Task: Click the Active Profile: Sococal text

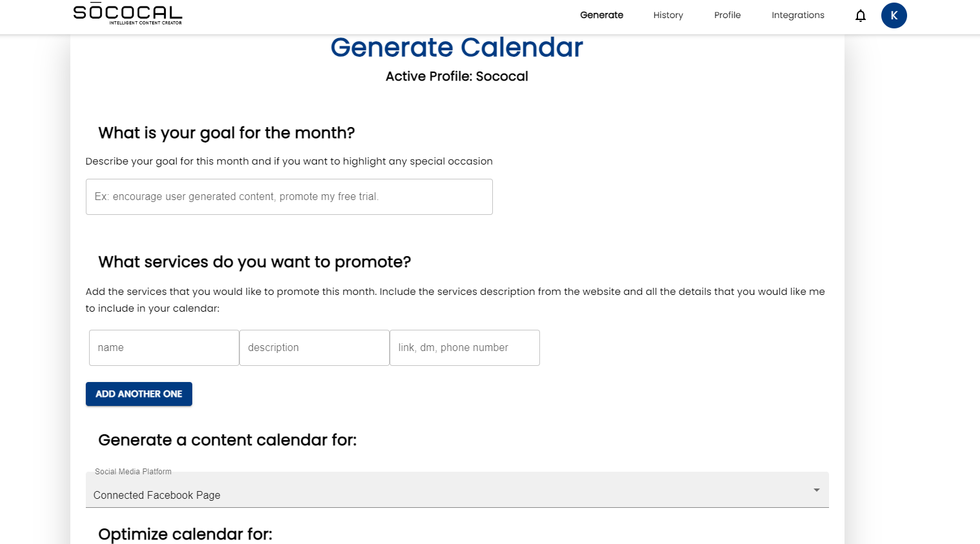Action: [x=457, y=76]
